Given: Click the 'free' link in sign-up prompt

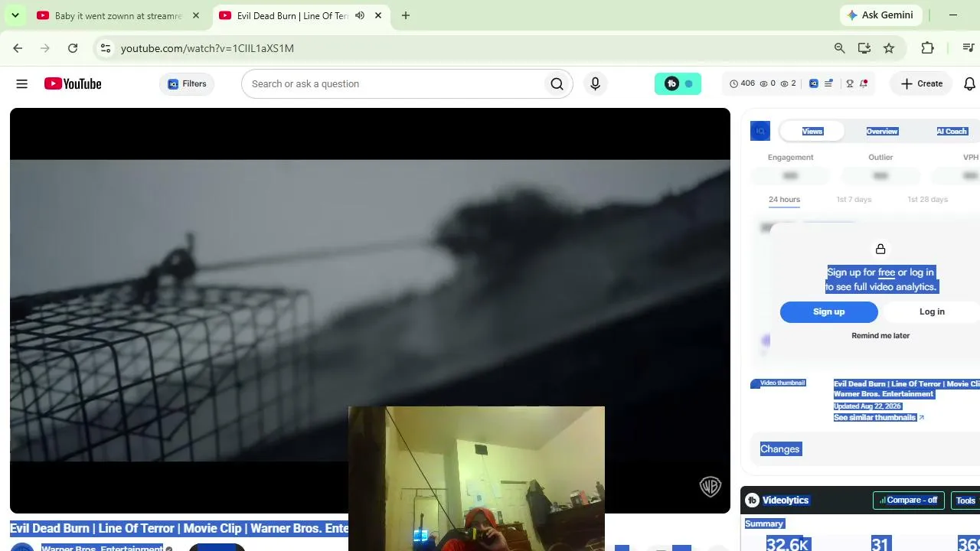Looking at the screenshot, I should (x=887, y=272).
